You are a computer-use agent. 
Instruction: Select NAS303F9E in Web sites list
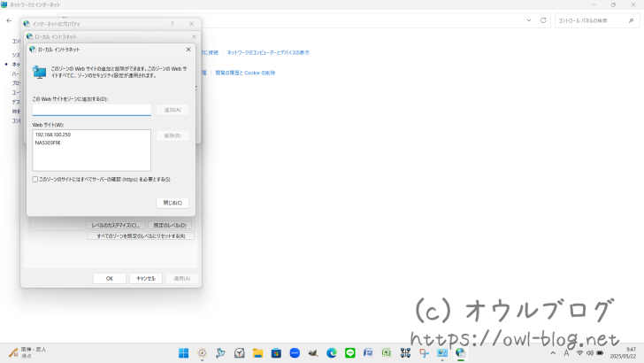[x=48, y=143]
